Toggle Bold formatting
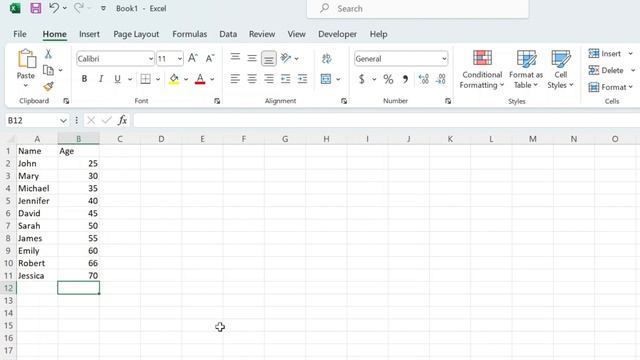The height and width of the screenshot is (360, 640). tap(84, 79)
